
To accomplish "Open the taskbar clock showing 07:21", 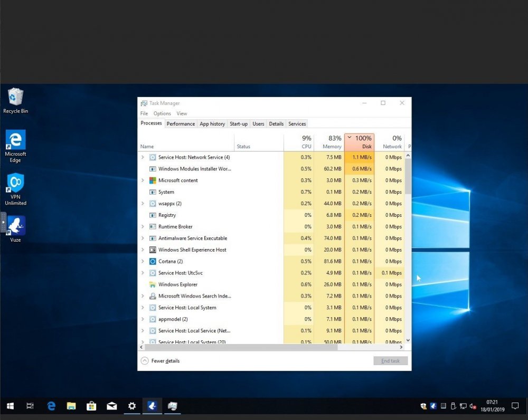I will pyautogui.click(x=492, y=406).
